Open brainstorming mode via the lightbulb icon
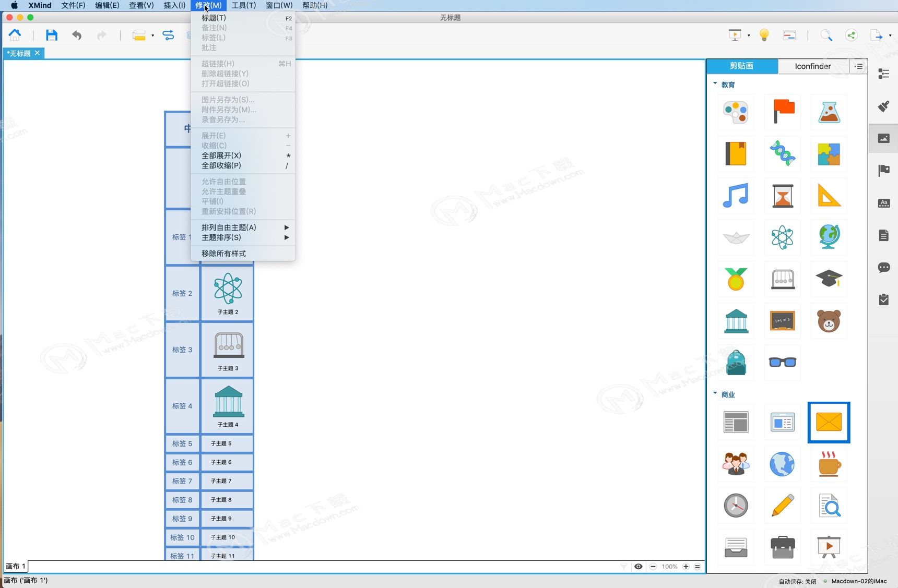The image size is (898, 588). tap(764, 35)
